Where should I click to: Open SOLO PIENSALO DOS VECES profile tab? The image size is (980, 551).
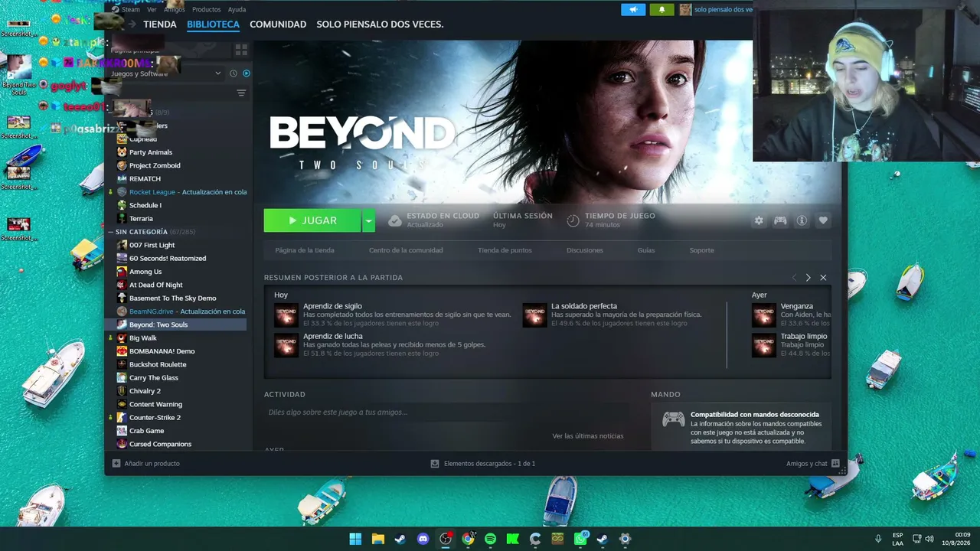pyautogui.click(x=380, y=24)
